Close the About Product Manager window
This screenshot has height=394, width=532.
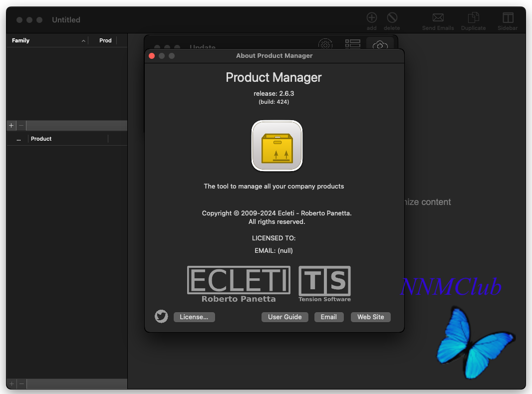152,56
